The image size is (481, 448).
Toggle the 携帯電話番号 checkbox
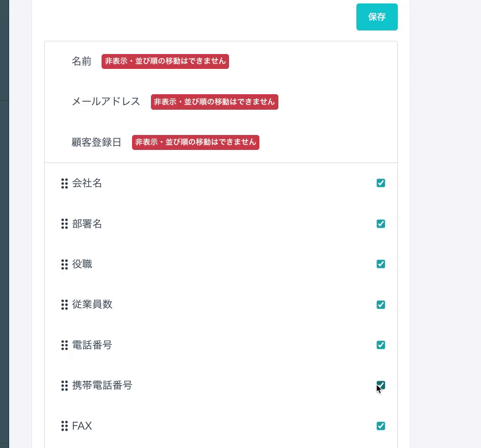381,385
